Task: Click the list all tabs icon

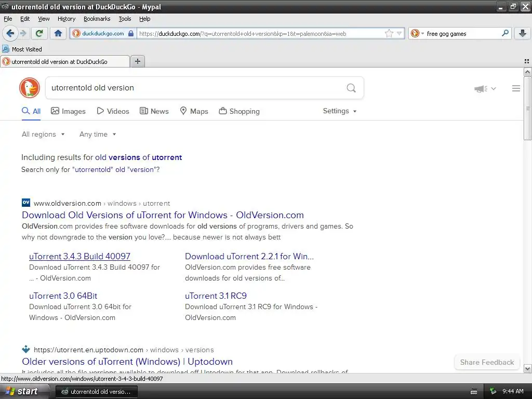Action: tap(527, 61)
